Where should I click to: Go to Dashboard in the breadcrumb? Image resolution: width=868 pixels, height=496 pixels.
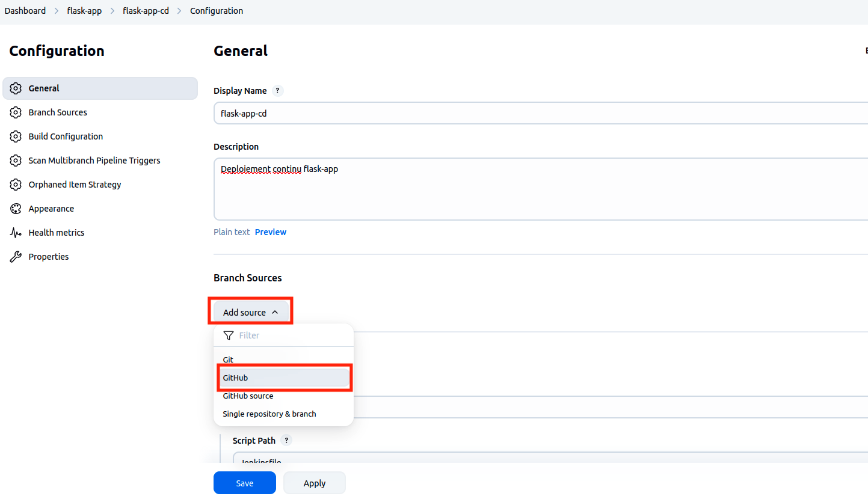tap(25, 11)
